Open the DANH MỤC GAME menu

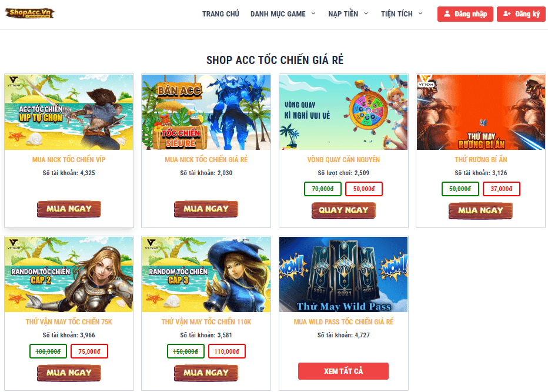click(278, 14)
